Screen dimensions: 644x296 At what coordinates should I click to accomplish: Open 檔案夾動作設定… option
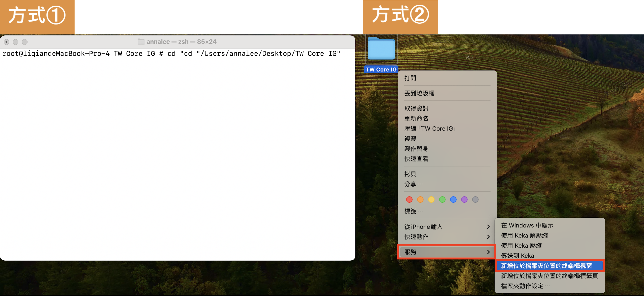pyautogui.click(x=525, y=286)
